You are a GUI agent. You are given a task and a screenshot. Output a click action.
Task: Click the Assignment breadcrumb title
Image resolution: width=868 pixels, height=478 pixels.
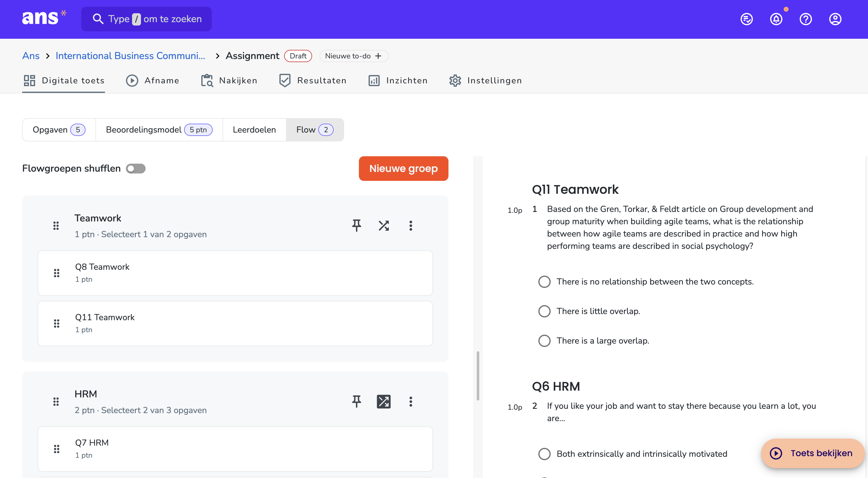click(252, 56)
